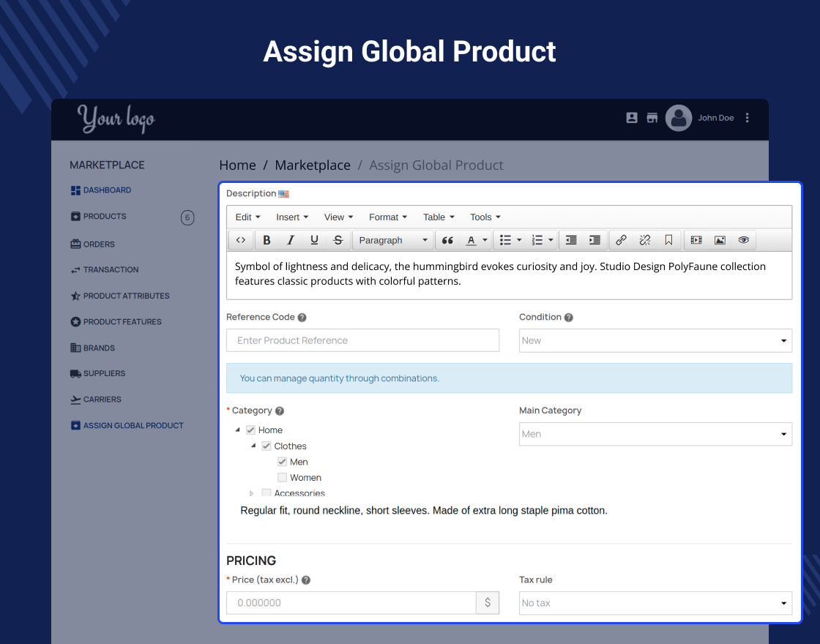The width and height of the screenshot is (820, 644).
Task: Toggle bold formatting in description editor
Action: click(266, 241)
